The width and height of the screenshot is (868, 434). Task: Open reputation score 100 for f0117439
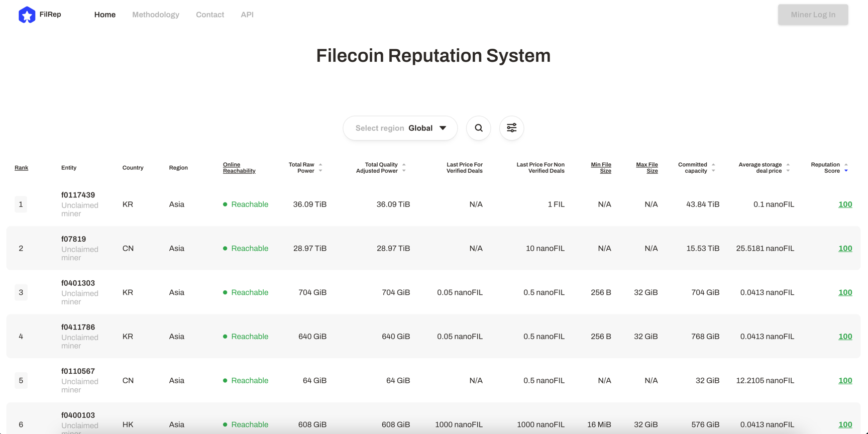tap(845, 204)
